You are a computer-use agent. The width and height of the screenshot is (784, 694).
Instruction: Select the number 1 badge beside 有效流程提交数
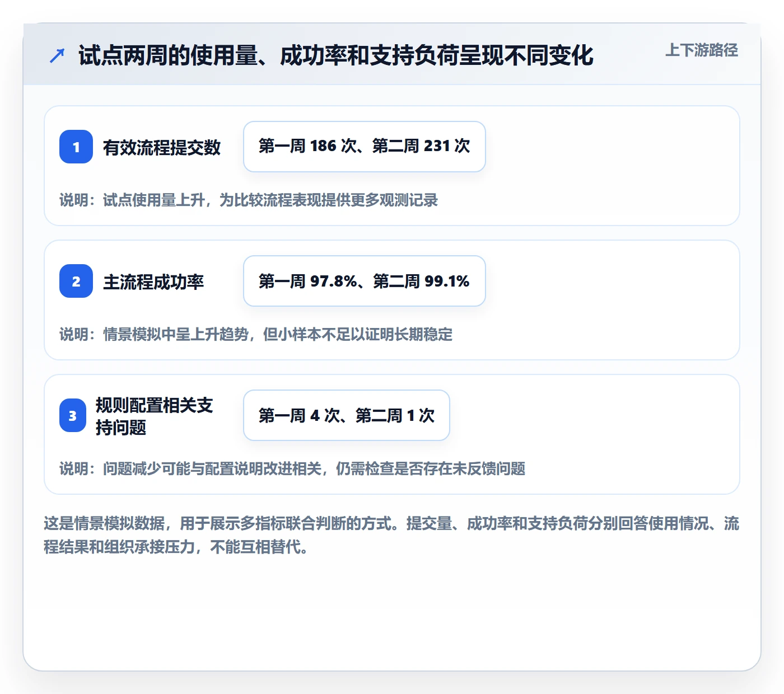[x=76, y=147]
